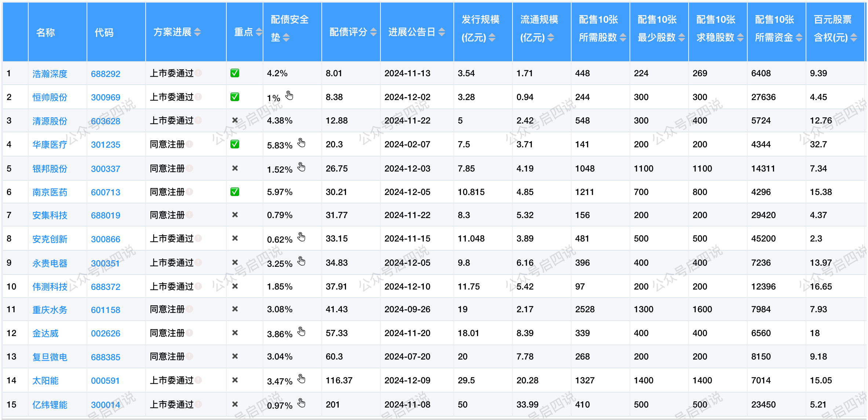Toggle green checkbox for 华康医疗
The width and height of the screenshot is (868, 420).
click(x=235, y=144)
